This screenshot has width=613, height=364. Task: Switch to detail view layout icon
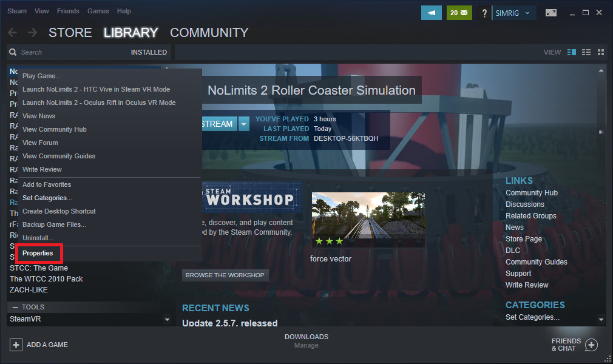pos(571,52)
